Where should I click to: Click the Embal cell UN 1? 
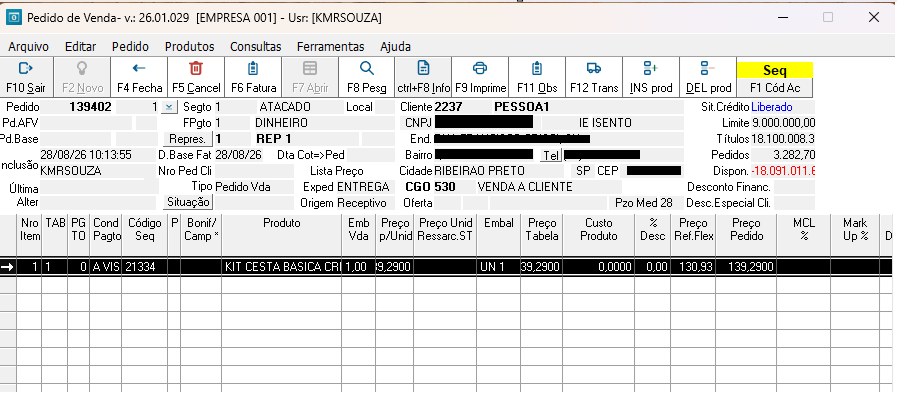pyautogui.click(x=498, y=266)
